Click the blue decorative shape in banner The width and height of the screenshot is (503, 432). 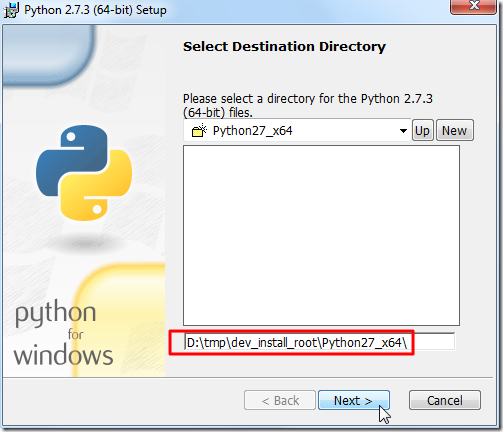pos(48,55)
